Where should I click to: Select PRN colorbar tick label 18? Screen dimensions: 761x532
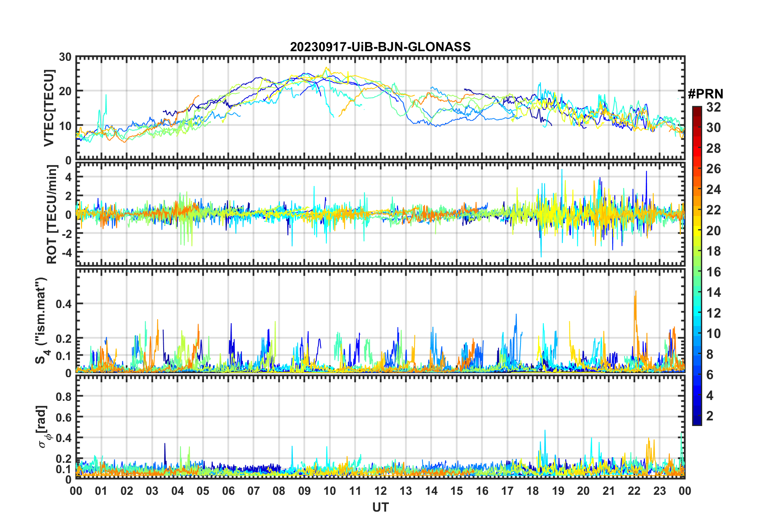coord(713,251)
